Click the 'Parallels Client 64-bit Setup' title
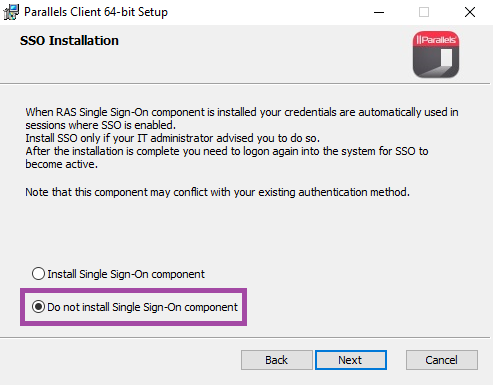Screen dimensions: 493x385 (x=96, y=12)
